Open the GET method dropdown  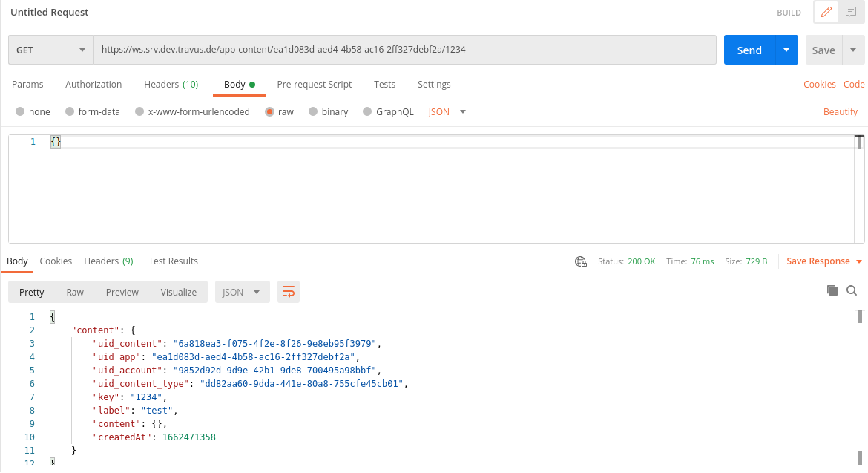click(x=50, y=50)
